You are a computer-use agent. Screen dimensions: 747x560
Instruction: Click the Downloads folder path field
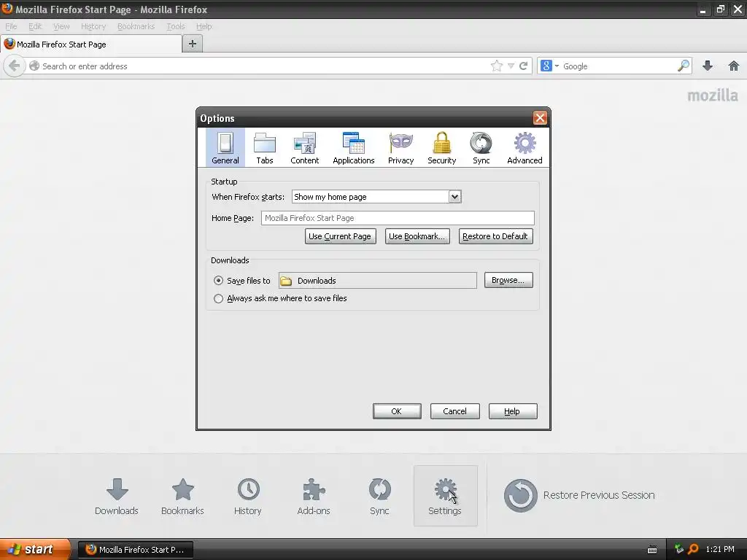377,281
